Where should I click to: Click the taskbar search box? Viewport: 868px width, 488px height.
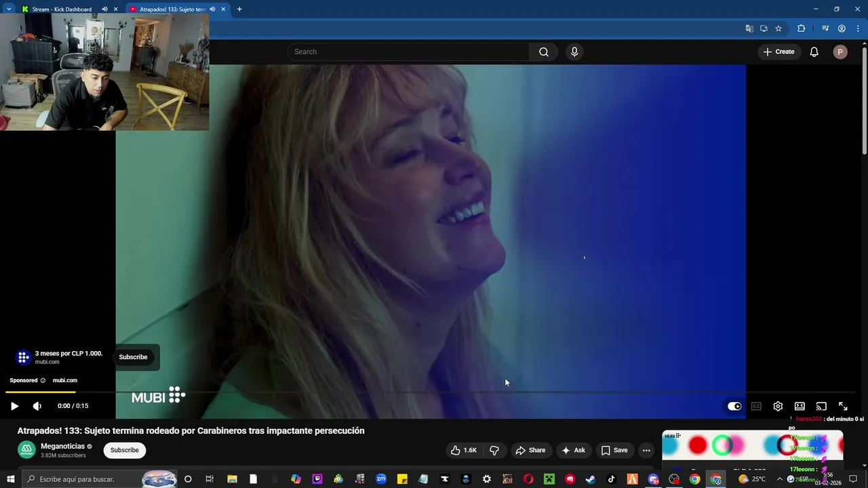pyautogui.click(x=99, y=479)
